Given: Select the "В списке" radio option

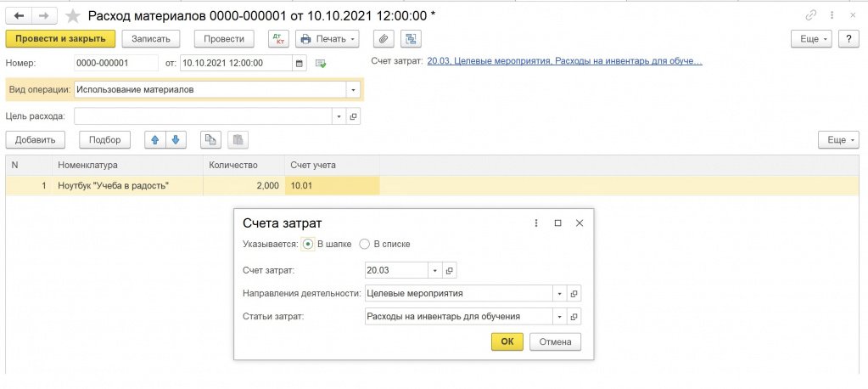Looking at the screenshot, I should pyautogui.click(x=365, y=244).
